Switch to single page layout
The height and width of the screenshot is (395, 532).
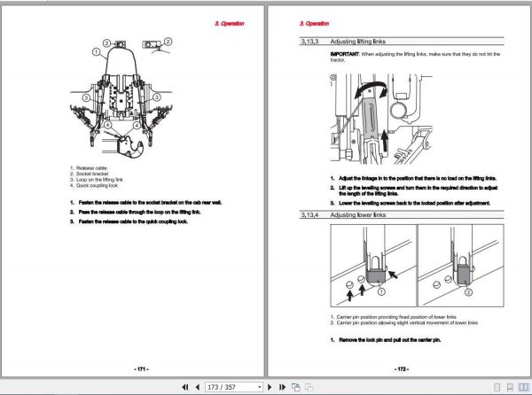coord(497,387)
